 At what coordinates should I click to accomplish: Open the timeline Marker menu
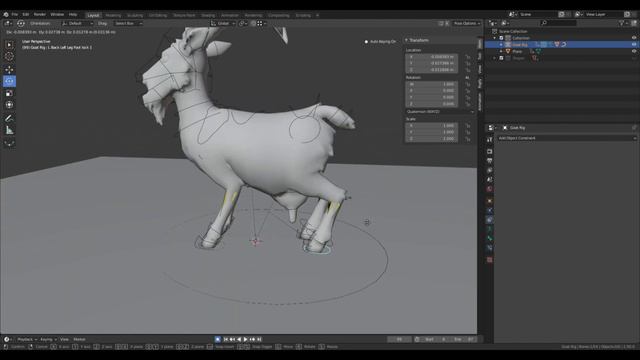pos(79,339)
